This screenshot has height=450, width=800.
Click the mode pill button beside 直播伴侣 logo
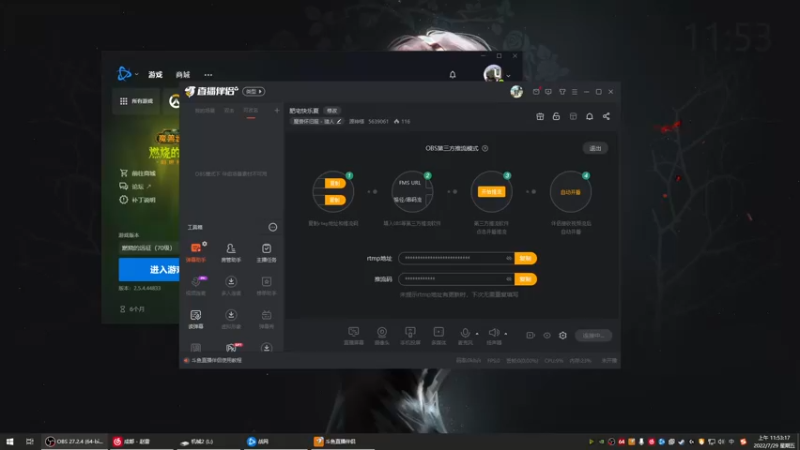click(254, 91)
